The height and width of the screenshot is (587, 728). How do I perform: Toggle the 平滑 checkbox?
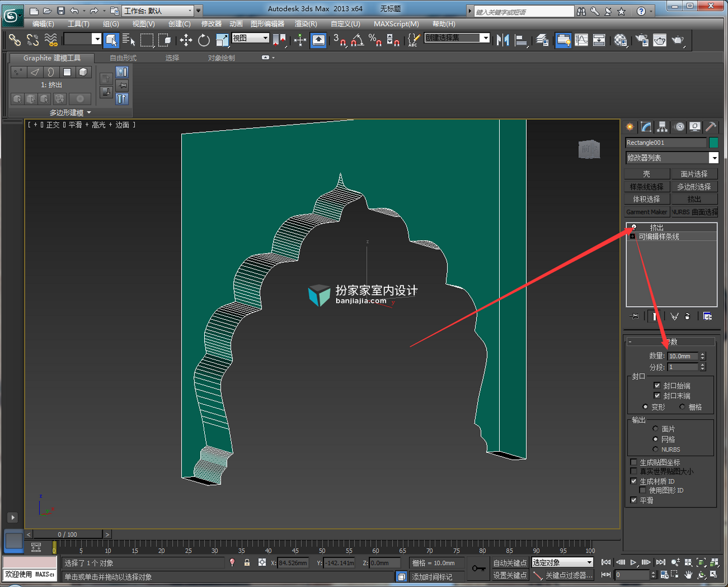633,500
